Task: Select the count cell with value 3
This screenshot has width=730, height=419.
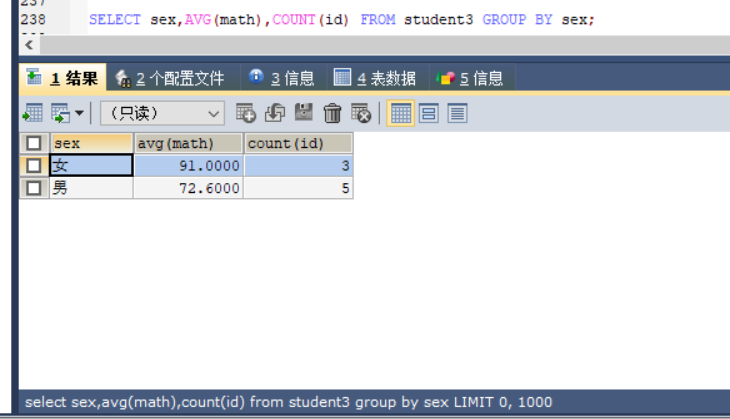Action: coord(298,166)
